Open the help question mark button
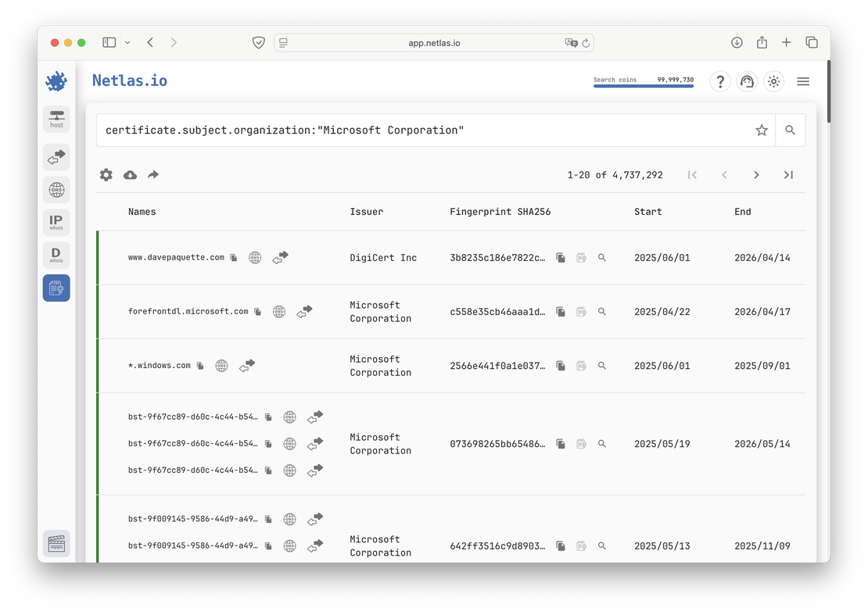Viewport: 868px width, 612px height. 720,81
